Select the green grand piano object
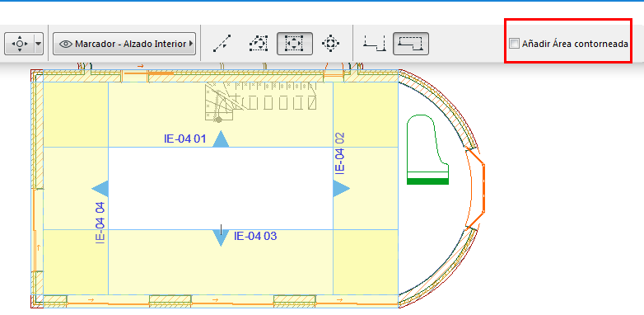644x315 pixels. coord(427,150)
